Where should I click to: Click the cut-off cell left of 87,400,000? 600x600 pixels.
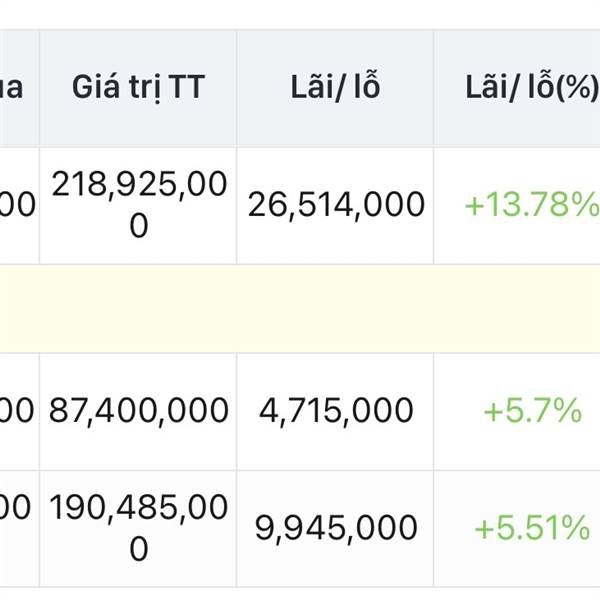[x=19, y=411]
